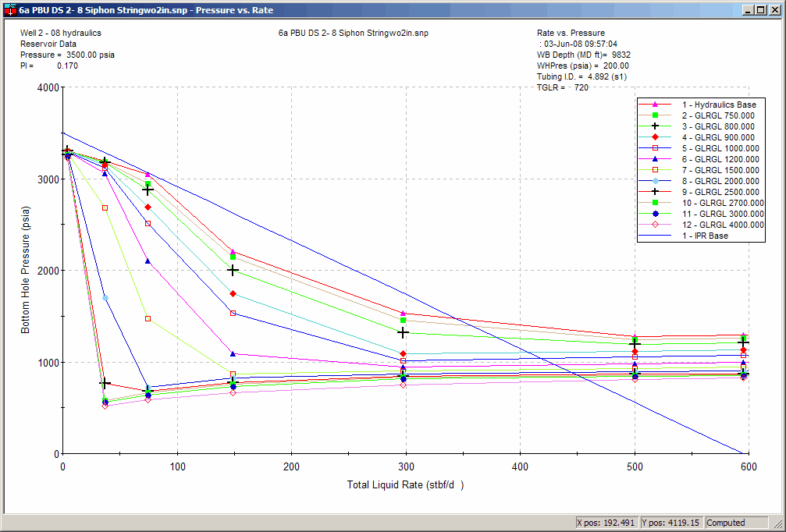Select legend entry 10 - GLRGL 2700.000
Screen dimensions: 786x532
click(701, 204)
